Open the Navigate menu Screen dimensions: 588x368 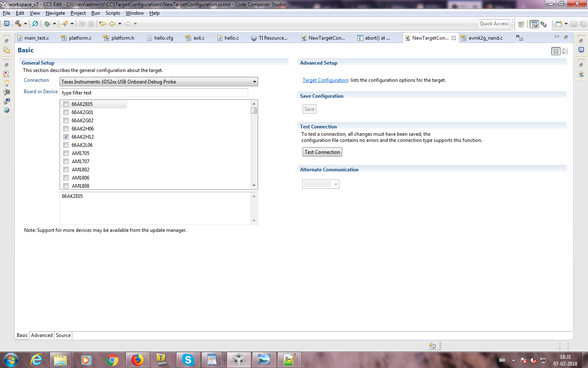click(55, 13)
